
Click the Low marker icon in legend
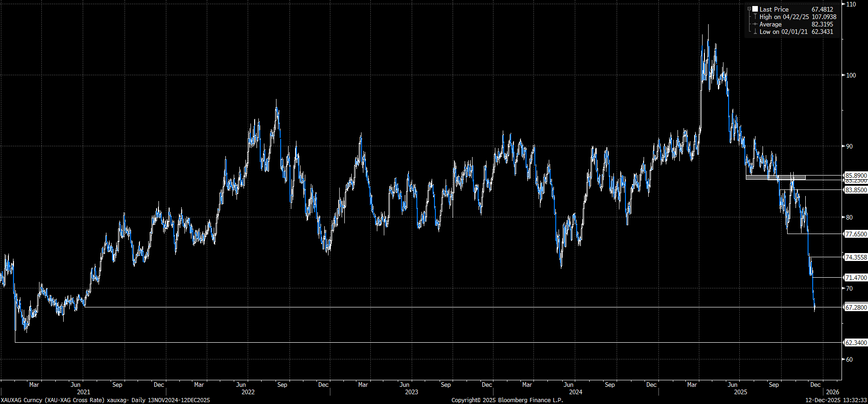pos(755,32)
